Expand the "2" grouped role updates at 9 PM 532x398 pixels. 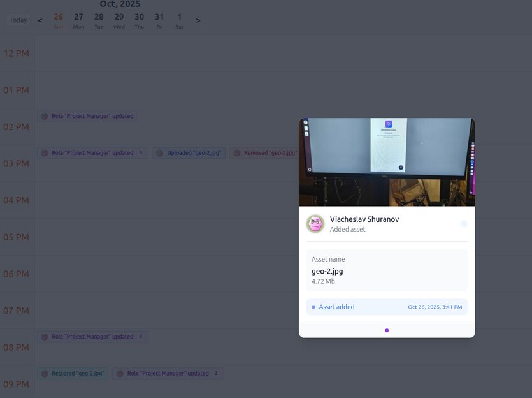point(215,373)
